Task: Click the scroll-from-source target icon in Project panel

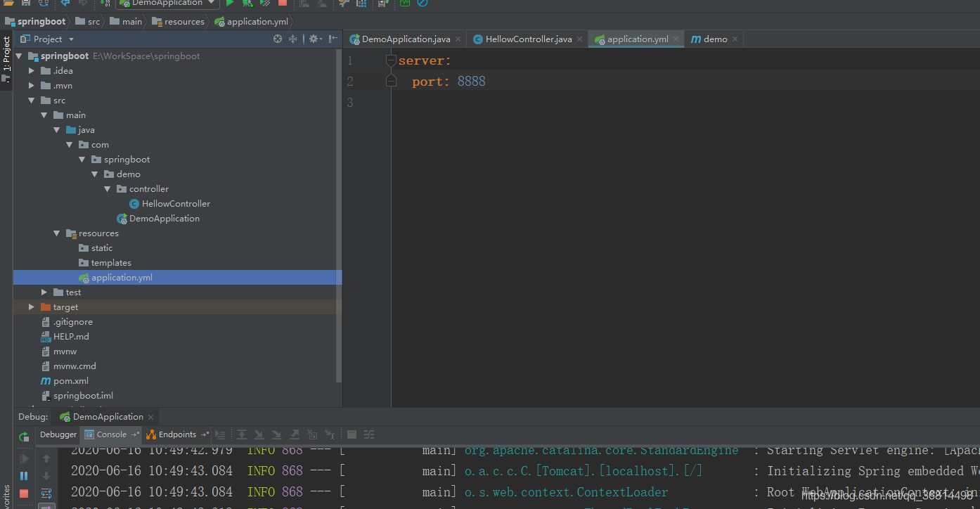Action: click(x=278, y=39)
